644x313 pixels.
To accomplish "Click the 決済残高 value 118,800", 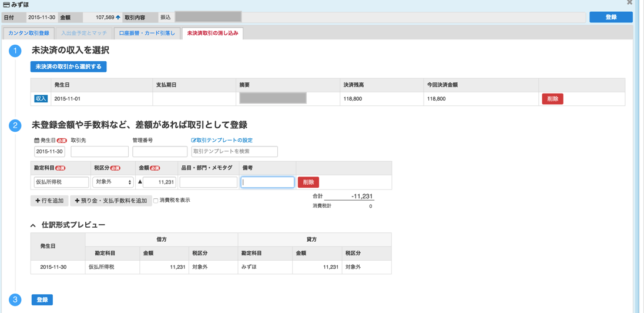I will pos(353,99).
